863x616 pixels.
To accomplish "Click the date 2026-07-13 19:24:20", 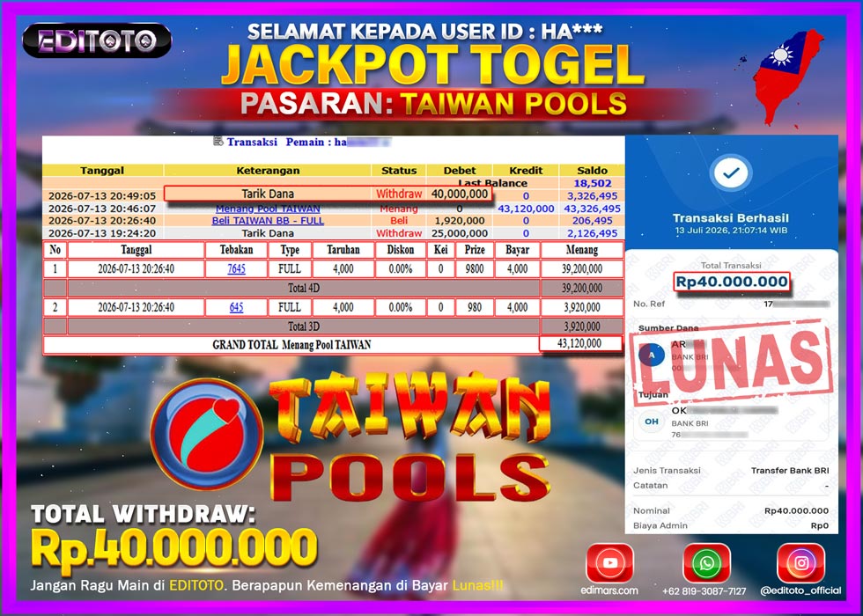I will coord(102,233).
